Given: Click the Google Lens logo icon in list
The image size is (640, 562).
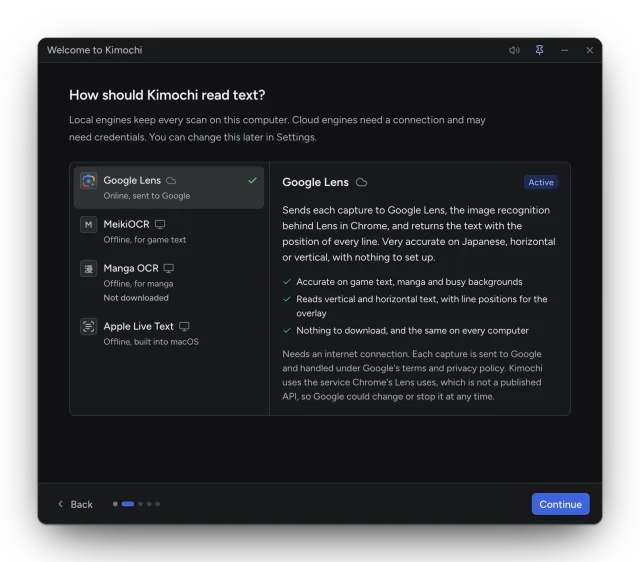Looking at the screenshot, I should [x=89, y=181].
